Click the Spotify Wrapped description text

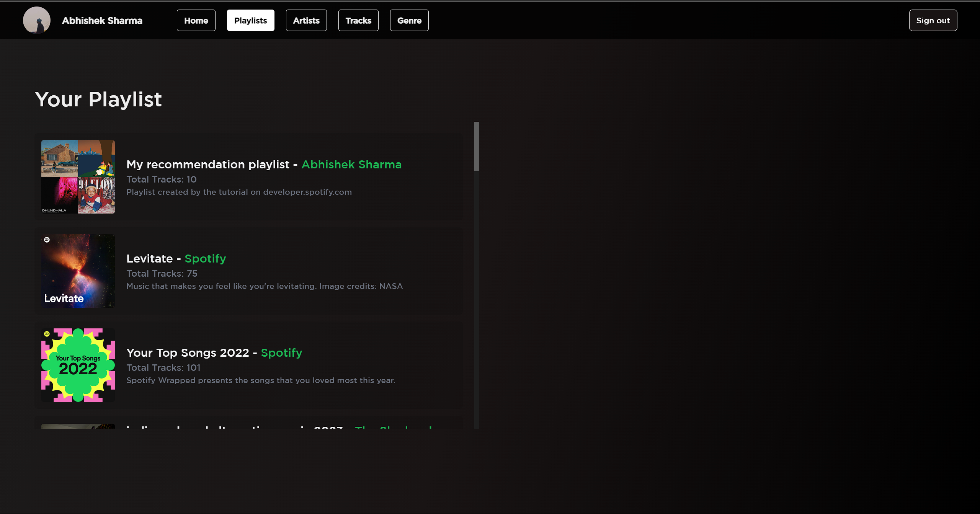tap(261, 380)
